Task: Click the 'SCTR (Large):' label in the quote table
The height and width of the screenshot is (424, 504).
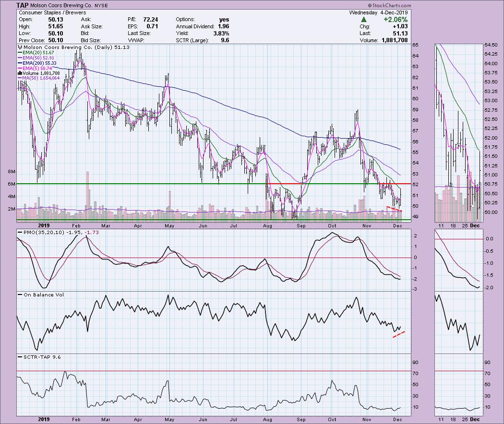Action: pos(192,40)
